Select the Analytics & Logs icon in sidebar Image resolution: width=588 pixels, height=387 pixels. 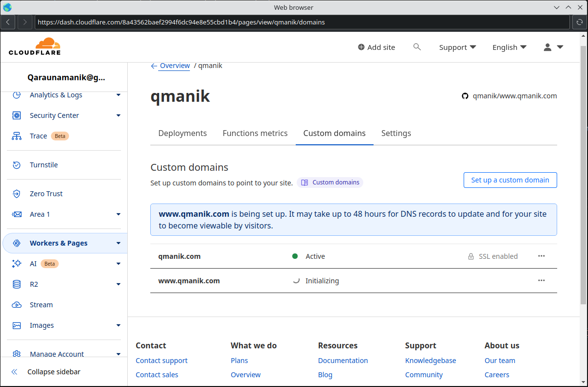(x=16, y=95)
